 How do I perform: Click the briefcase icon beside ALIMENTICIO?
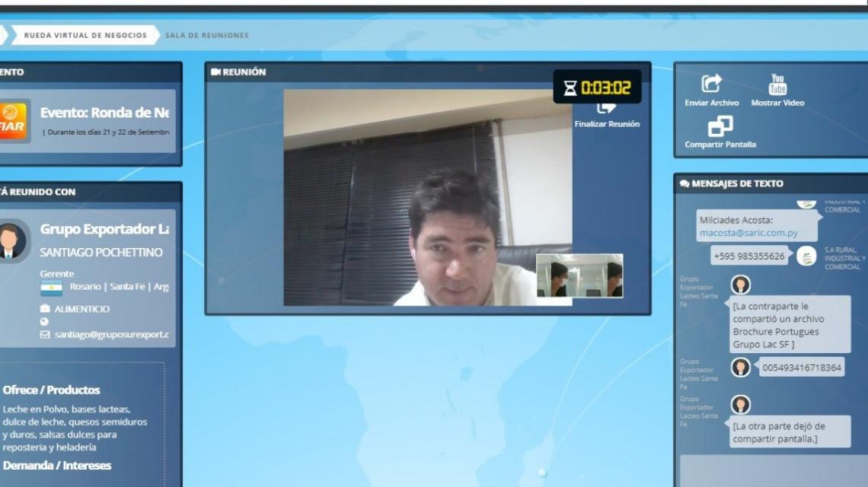pyautogui.click(x=45, y=308)
